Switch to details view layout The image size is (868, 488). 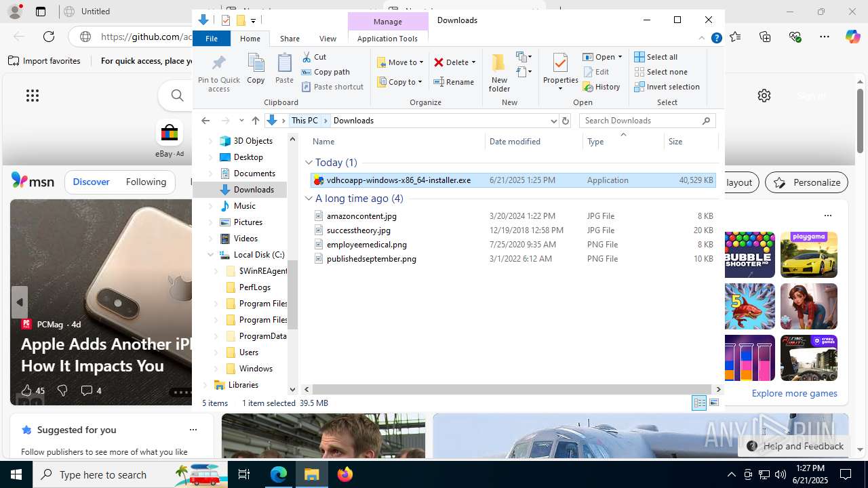pos(699,403)
